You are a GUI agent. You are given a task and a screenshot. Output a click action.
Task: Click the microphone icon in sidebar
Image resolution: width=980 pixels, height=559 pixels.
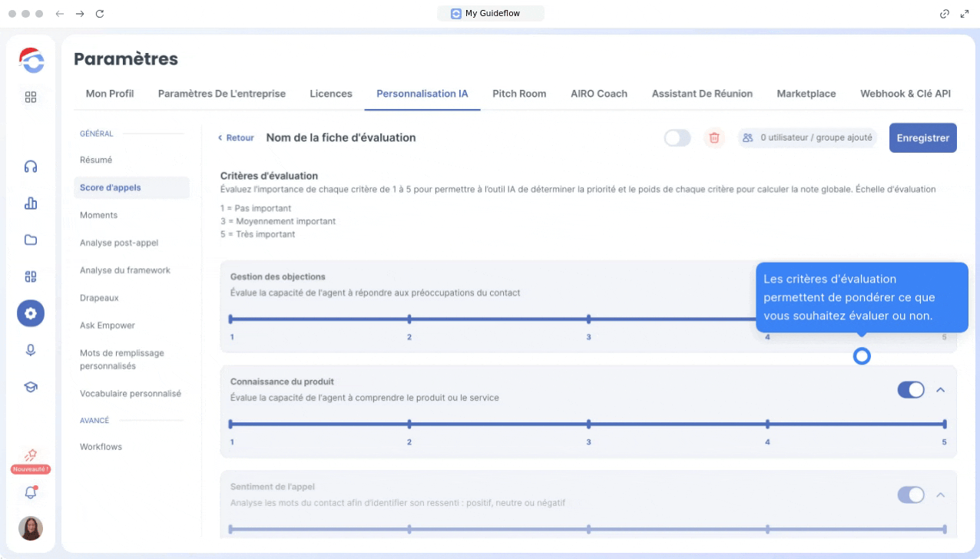click(31, 350)
